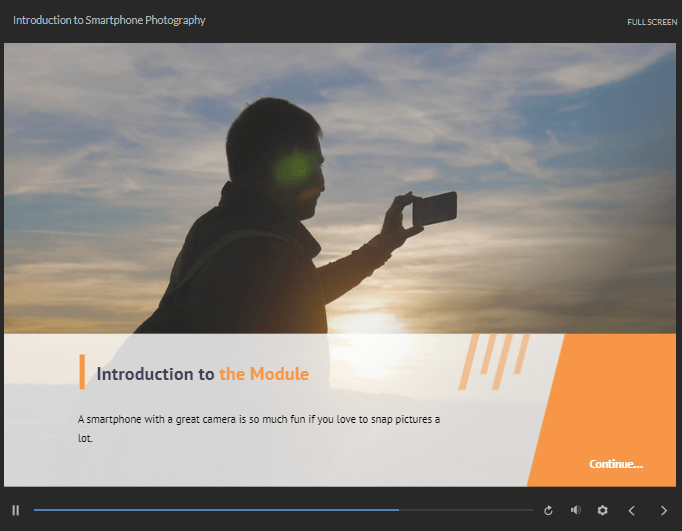Select the 'Introduction to the Module' heading

pyautogui.click(x=202, y=374)
